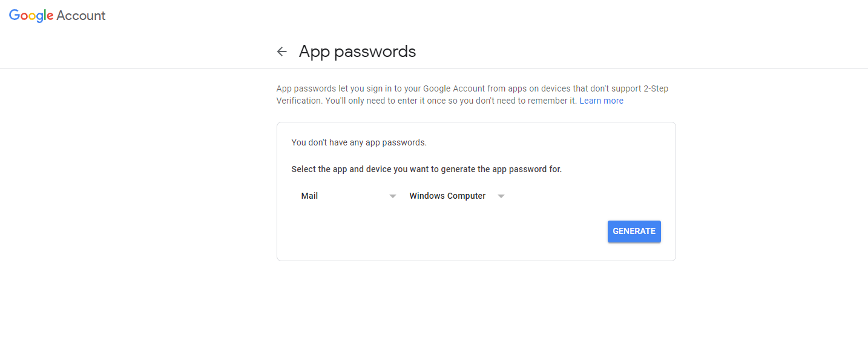
Task: Expand device dropdown arrow beside Windows Computer
Action: coord(501,196)
